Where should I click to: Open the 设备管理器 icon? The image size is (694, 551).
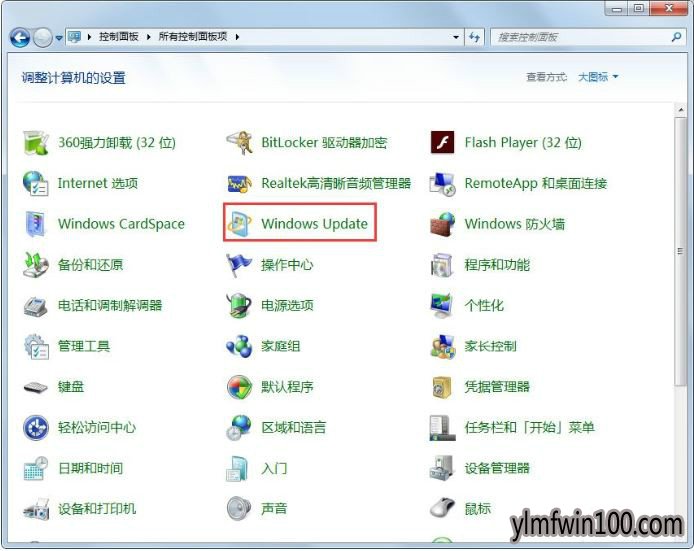tap(443, 468)
